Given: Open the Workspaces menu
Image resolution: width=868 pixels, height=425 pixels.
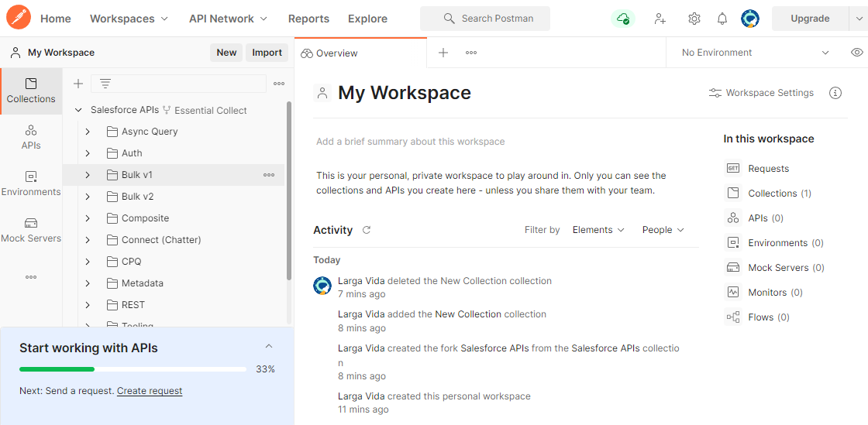Looking at the screenshot, I should pyautogui.click(x=129, y=19).
